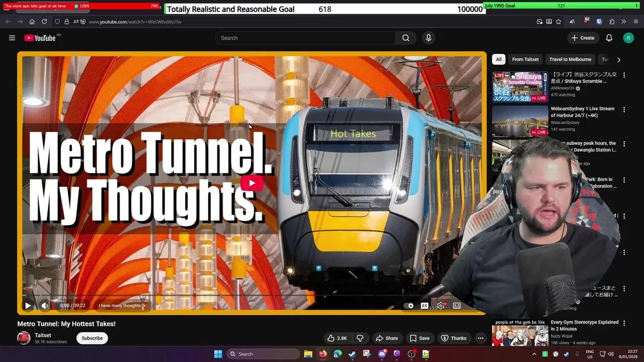Viewport: 644px width, 362px height.
Task: Open options for Every Gym Stereotype video
Action: point(624,323)
